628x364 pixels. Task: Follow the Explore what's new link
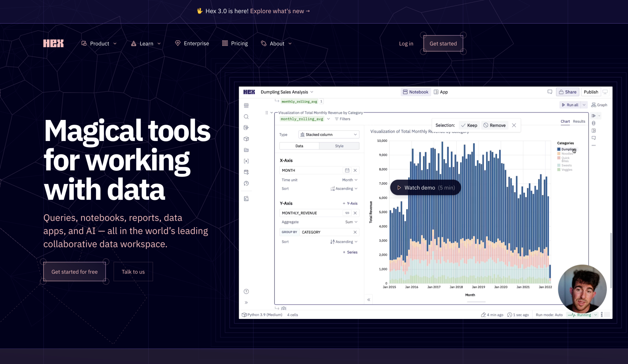[x=280, y=11]
